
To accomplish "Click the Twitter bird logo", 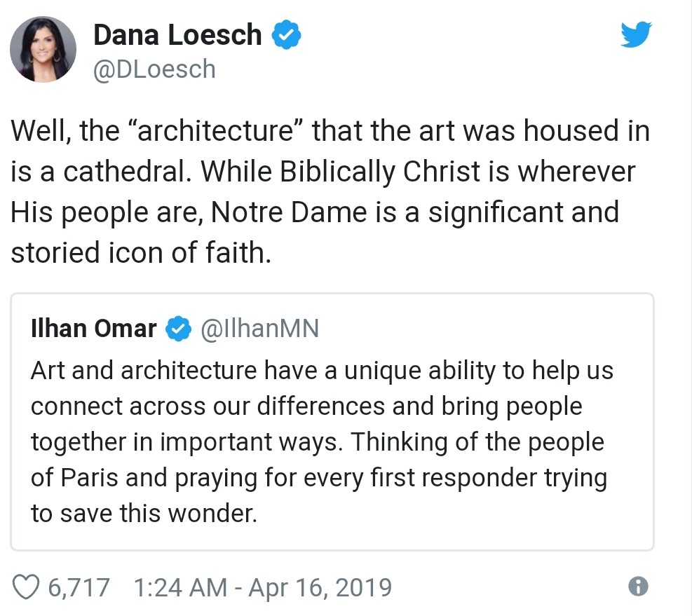I will 636,34.
